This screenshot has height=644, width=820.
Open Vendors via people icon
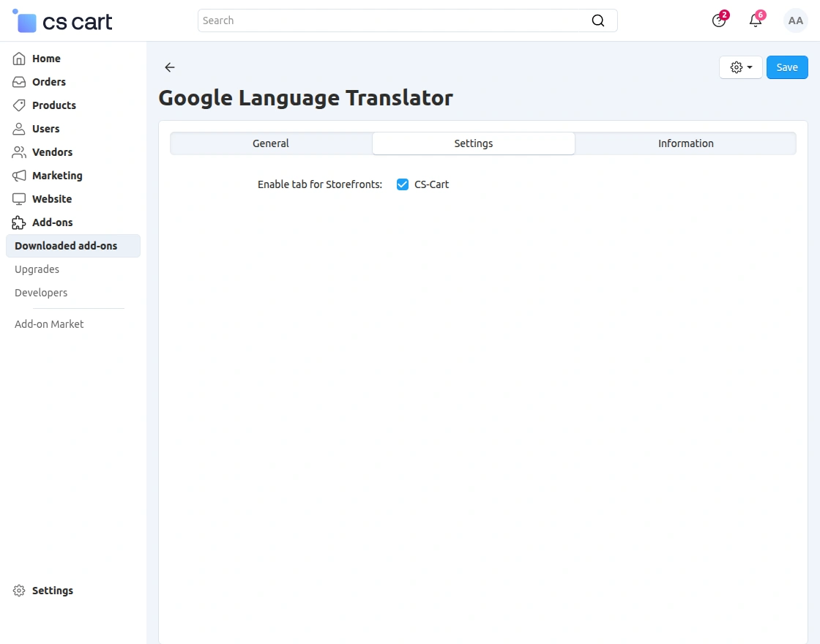click(x=19, y=152)
